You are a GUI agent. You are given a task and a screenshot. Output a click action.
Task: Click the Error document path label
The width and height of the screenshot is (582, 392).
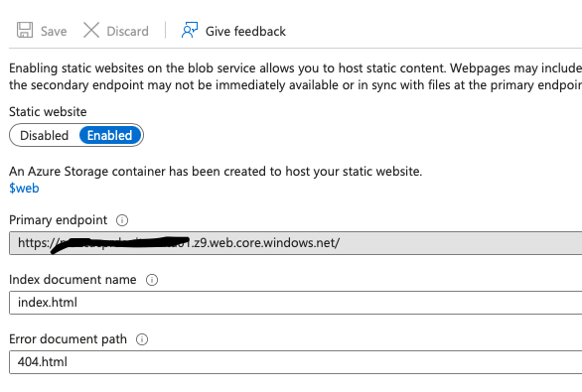click(x=68, y=339)
